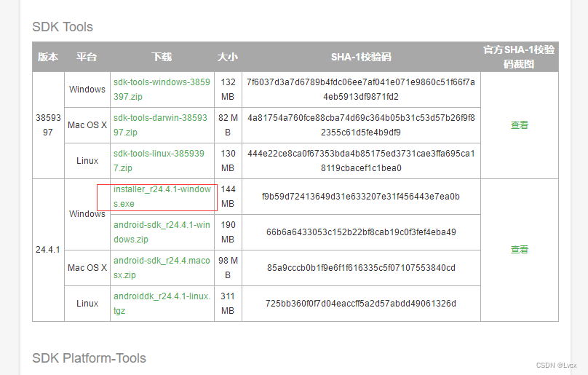The height and width of the screenshot is (375, 588).
Task: Open the r24.4.1 Linux .tgz download link
Action: [162, 304]
